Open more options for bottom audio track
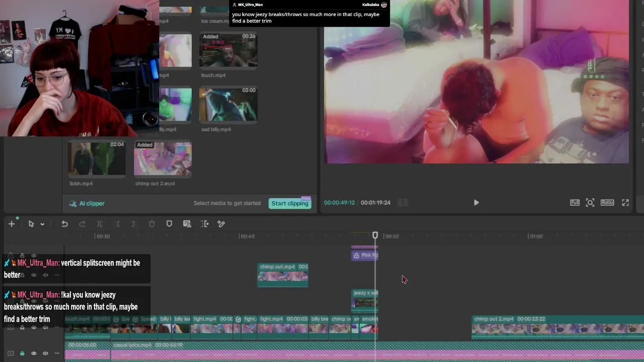Image resolution: width=644 pixels, height=362 pixels. (x=57, y=353)
